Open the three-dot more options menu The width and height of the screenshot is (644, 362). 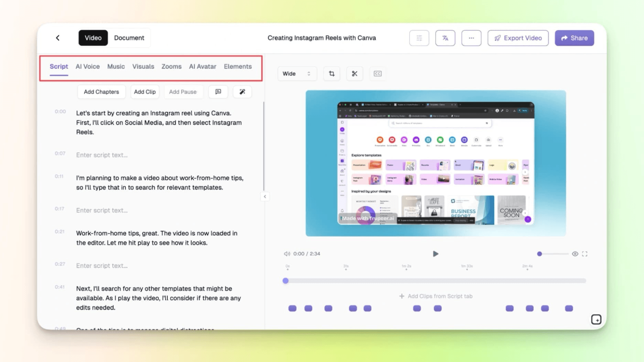pyautogui.click(x=471, y=38)
